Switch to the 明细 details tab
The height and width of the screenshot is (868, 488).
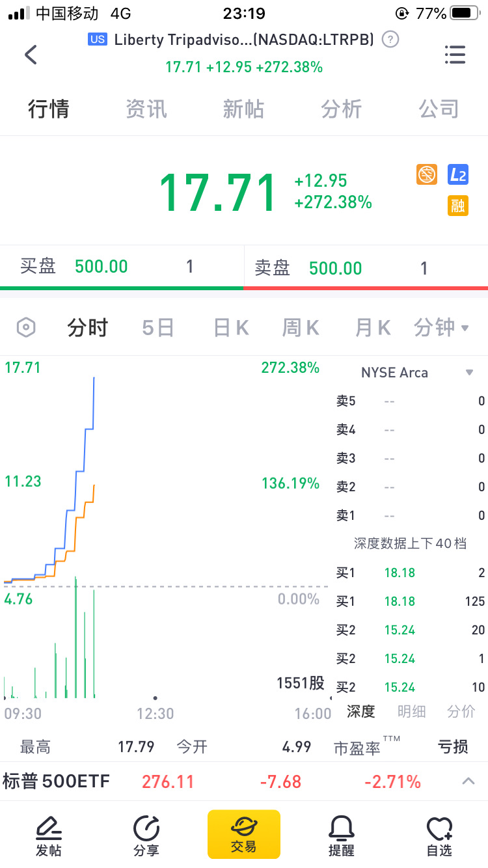(411, 711)
